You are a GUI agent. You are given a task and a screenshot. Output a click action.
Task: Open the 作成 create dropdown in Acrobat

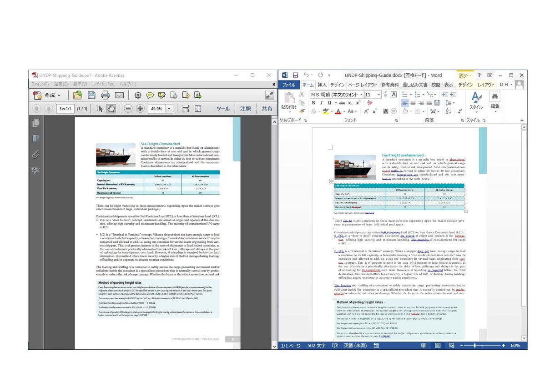[52, 95]
